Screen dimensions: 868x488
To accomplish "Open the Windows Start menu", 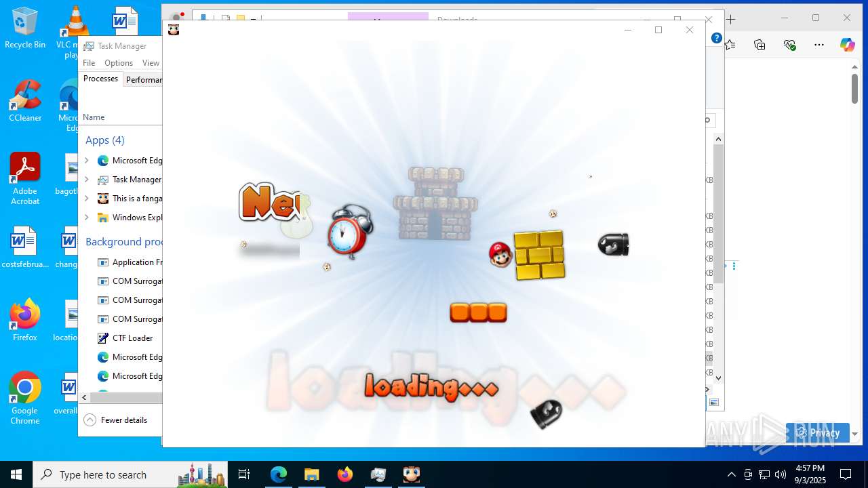I will (x=16, y=474).
